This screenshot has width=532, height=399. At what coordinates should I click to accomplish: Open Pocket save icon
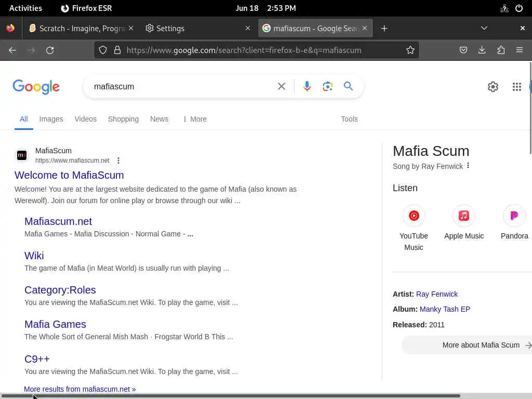coord(463,50)
